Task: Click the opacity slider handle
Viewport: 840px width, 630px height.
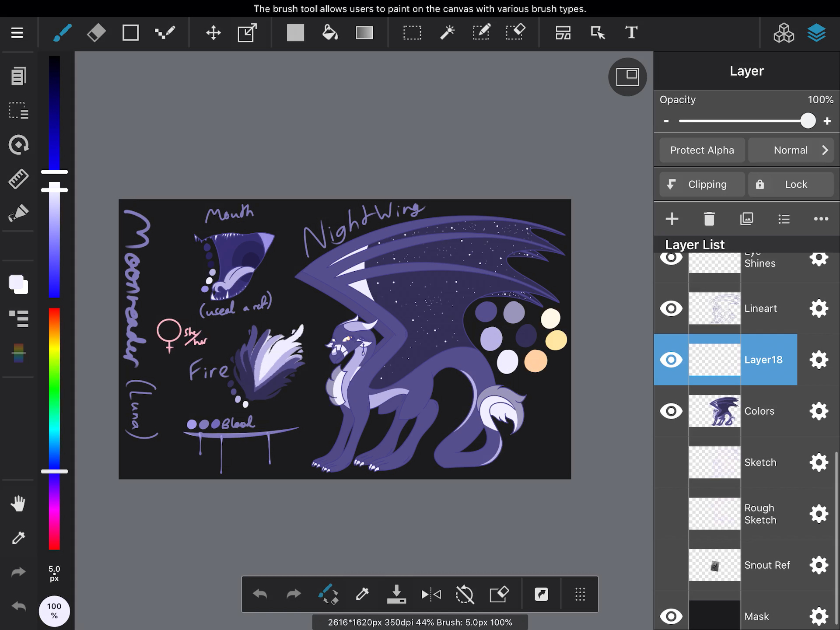Action: tap(808, 121)
